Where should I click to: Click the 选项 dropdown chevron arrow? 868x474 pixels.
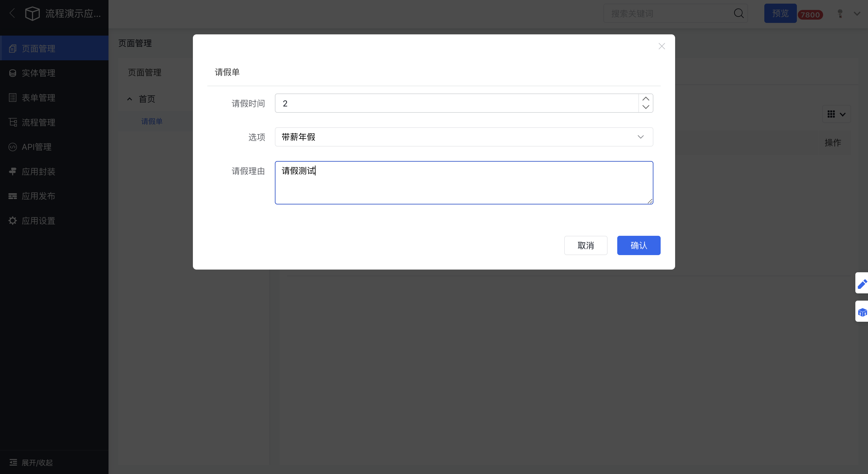[640, 137]
